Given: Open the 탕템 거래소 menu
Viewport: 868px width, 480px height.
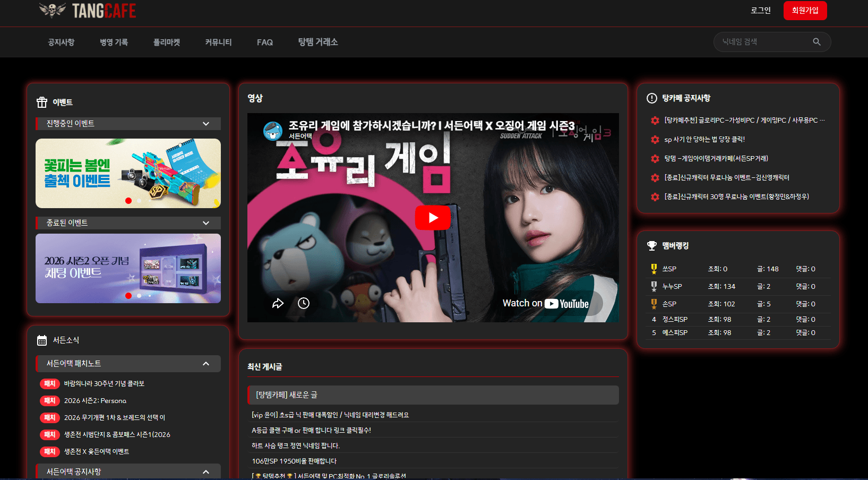Looking at the screenshot, I should click(x=317, y=42).
